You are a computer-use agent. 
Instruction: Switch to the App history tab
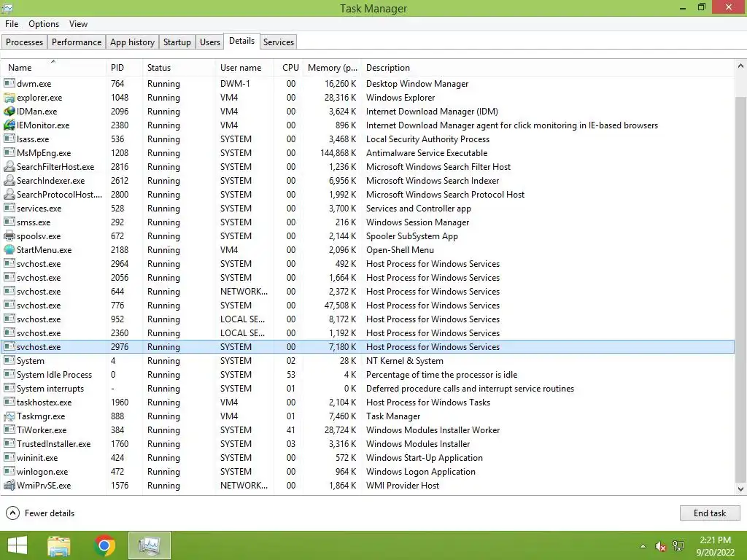pos(132,42)
